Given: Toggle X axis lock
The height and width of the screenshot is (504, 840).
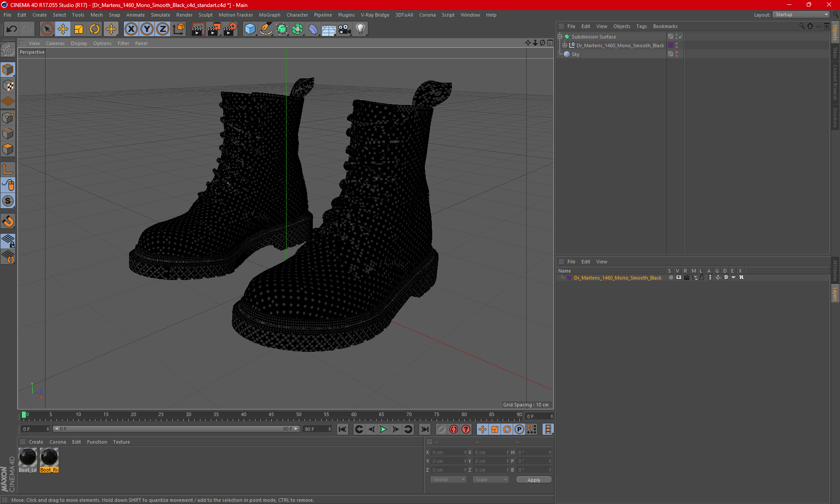Looking at the screenshot, I should tap(131, 29).
